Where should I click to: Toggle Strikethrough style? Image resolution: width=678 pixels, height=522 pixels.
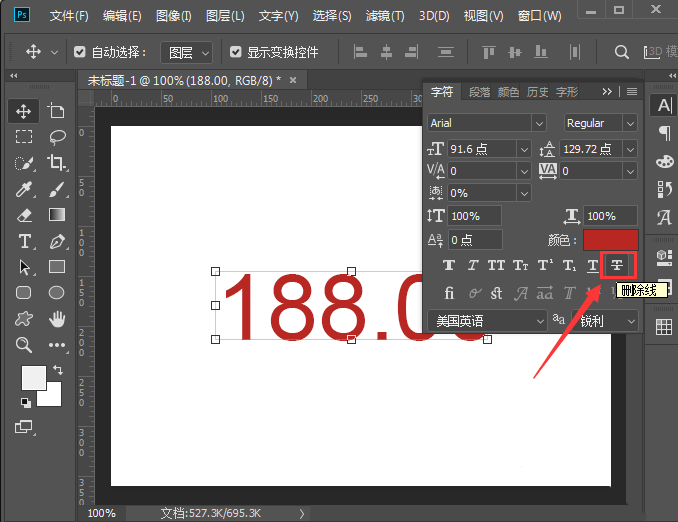point(617,265)
